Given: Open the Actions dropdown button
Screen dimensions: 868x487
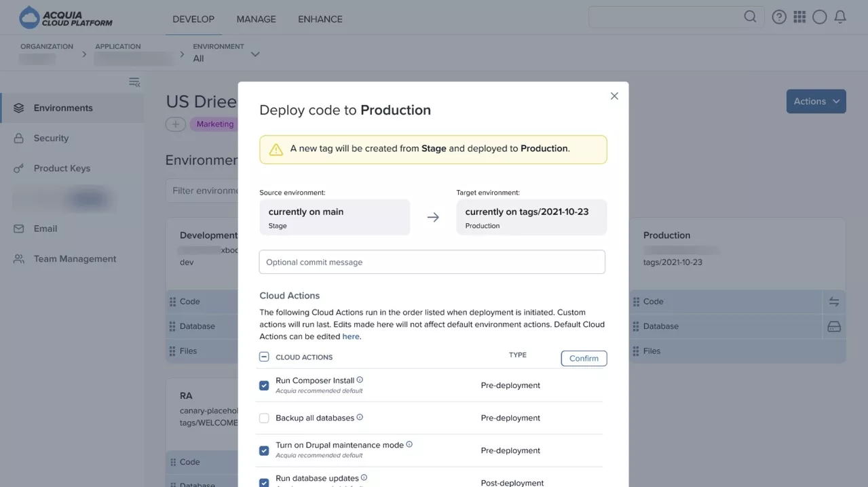Looking at the screenshot, I should (x=816, y=101).
